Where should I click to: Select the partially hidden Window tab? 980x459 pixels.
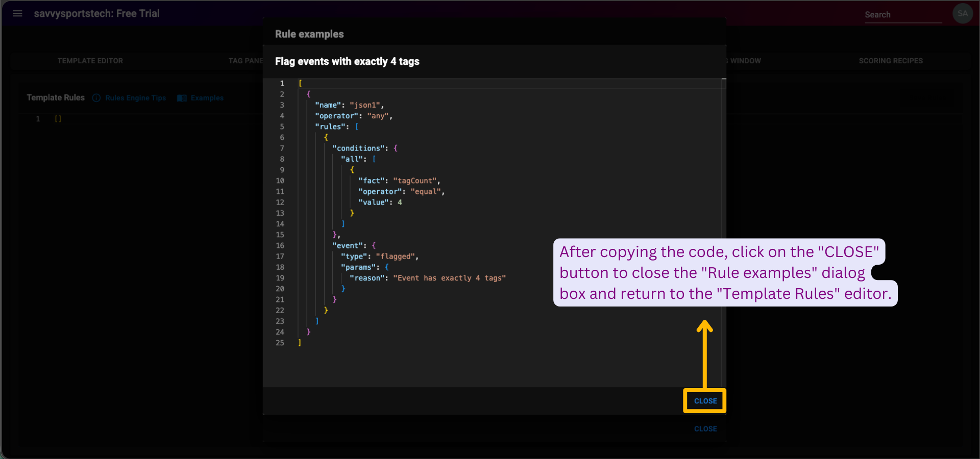pos(745,61)
